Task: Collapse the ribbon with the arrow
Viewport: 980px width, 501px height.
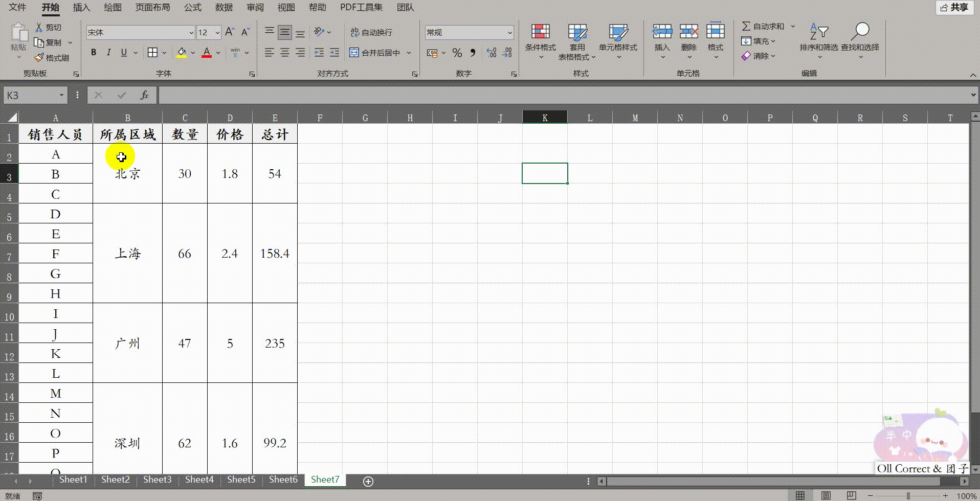Action: (973, 75)
